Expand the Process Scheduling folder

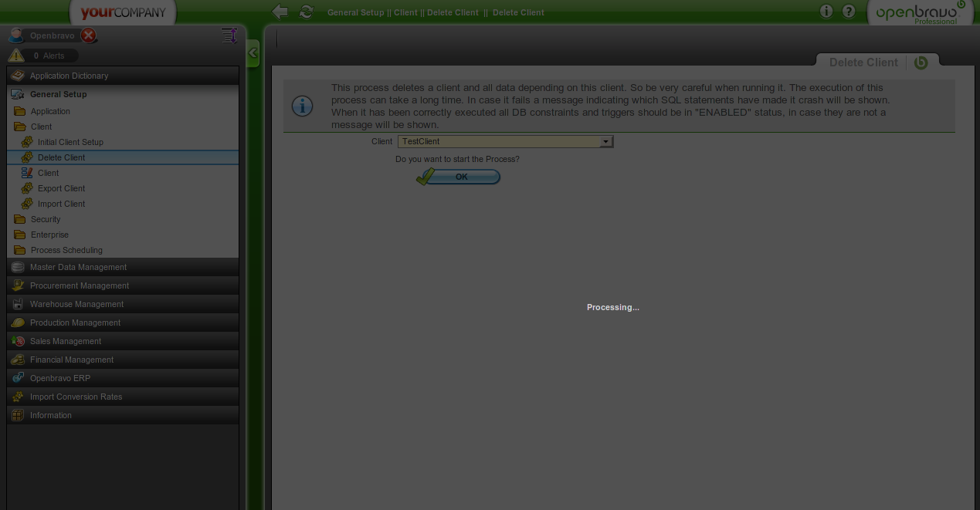pos(66,250)
